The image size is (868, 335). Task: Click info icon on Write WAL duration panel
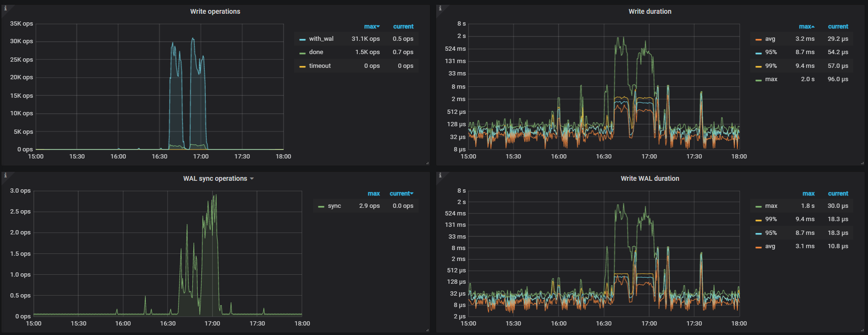click(440, 175)
